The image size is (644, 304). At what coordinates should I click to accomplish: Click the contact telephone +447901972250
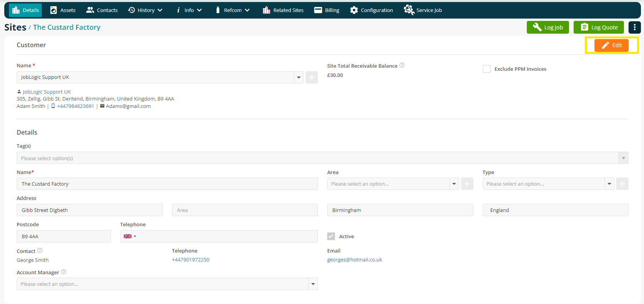click(191, 260)
